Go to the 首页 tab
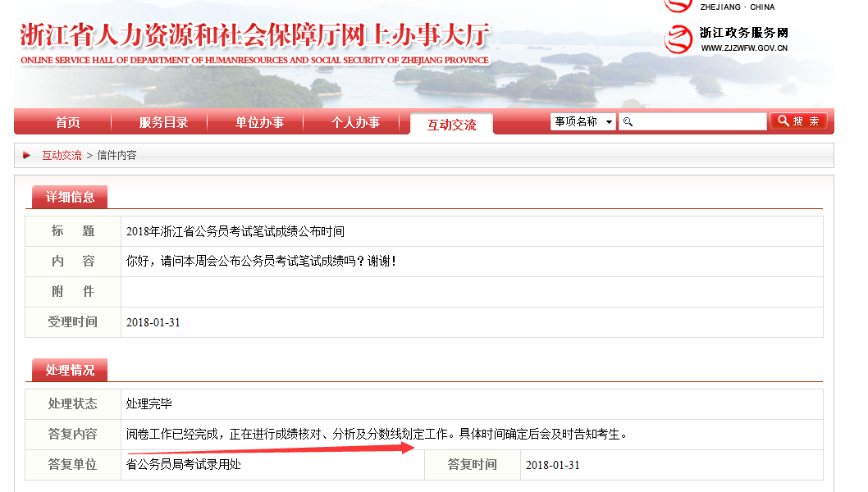Viewport: 868px width, 492px height. pos(68,123)
